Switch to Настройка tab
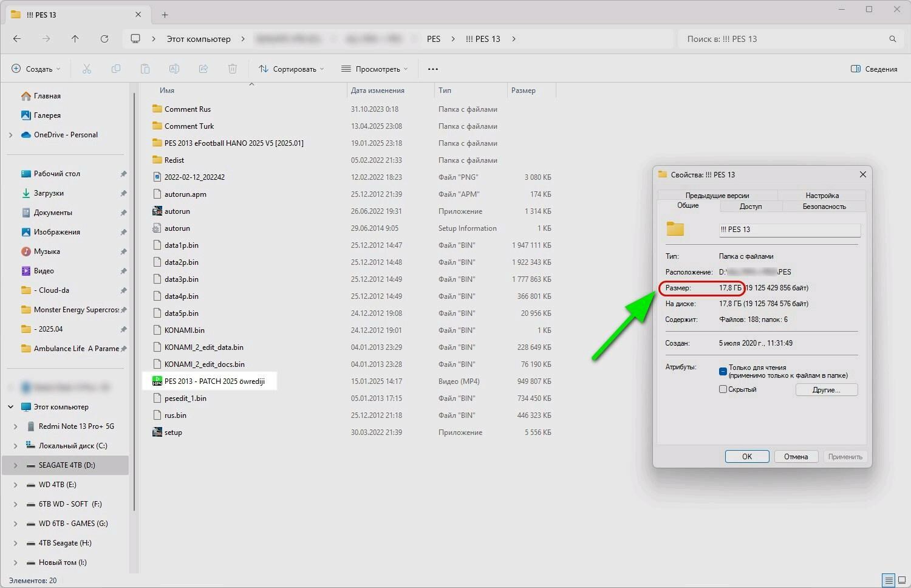 822,196
